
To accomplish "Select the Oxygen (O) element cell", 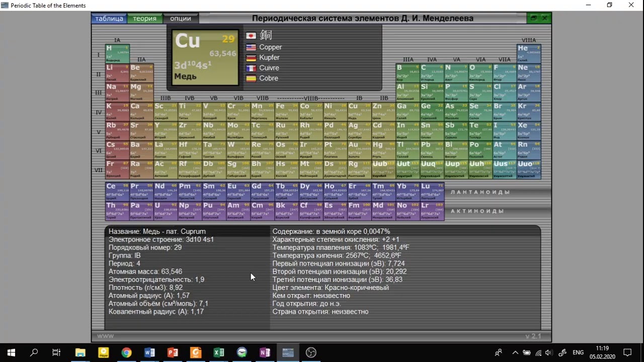I will pyautogui.click(x=480, y=73).
